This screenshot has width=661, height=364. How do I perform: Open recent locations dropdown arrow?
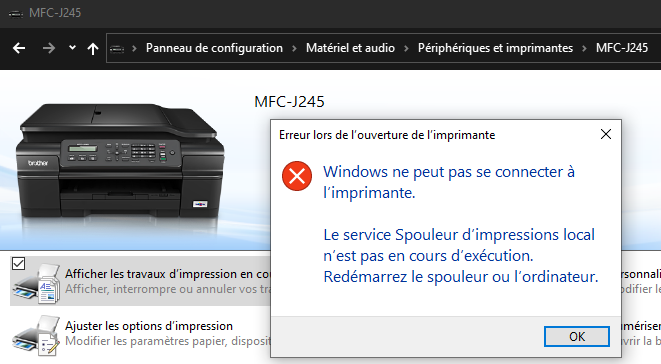pyautogui.click(x=73, y=48)
